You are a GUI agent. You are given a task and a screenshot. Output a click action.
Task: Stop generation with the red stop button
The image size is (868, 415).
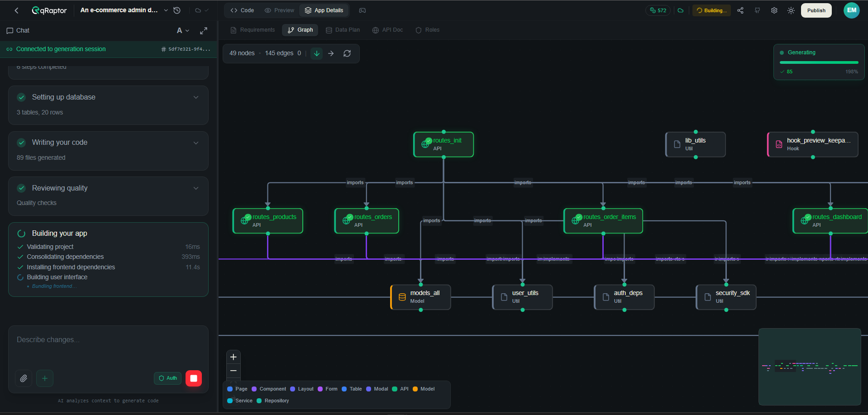(194, 378)
